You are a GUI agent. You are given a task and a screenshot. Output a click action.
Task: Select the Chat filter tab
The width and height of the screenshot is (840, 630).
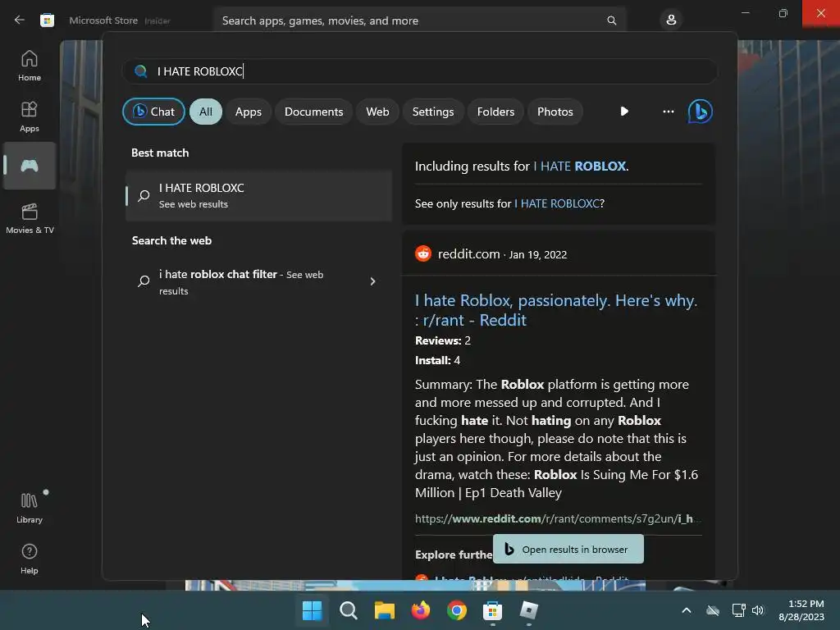153,112
